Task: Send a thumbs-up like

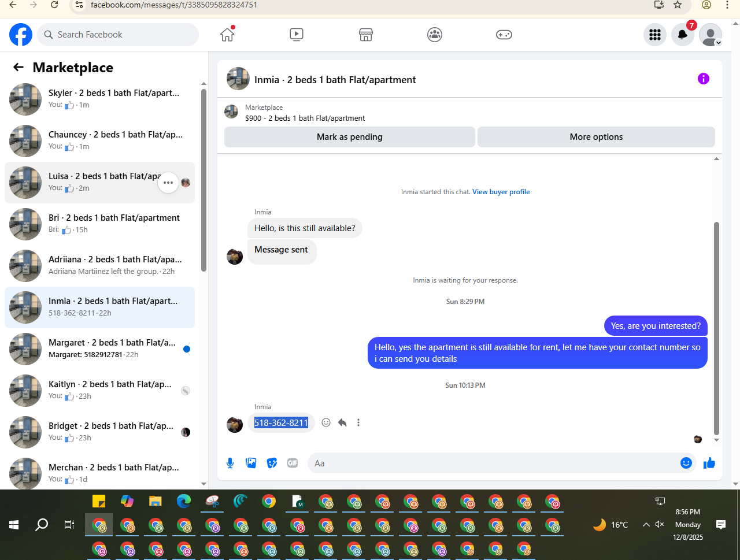Action: tap(709, 463)
